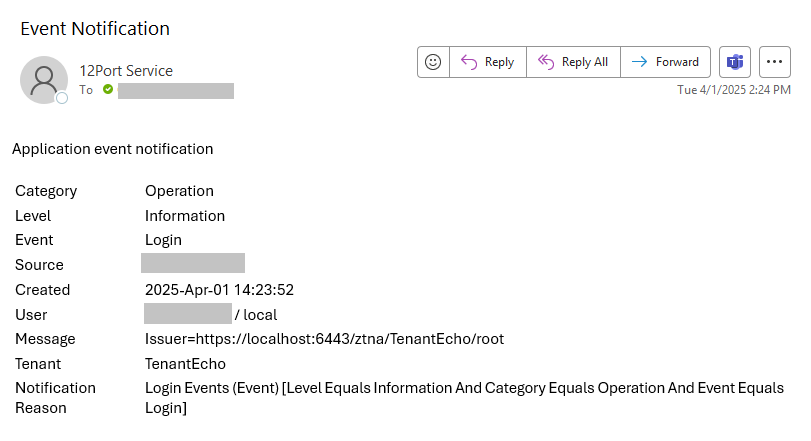Click the Reply All double-arrow icon
811x441 pixels.
[x=546, y=62]
